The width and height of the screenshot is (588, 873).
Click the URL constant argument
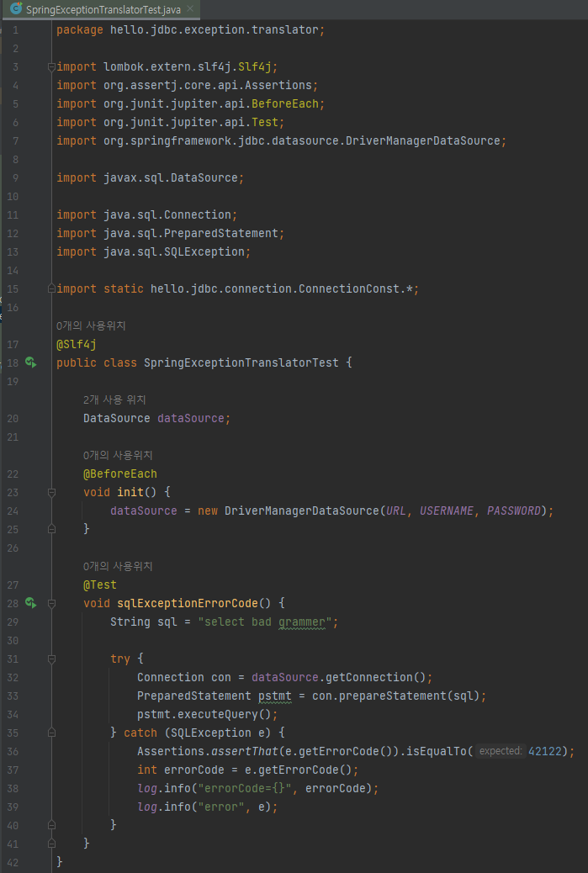point(396,511)
